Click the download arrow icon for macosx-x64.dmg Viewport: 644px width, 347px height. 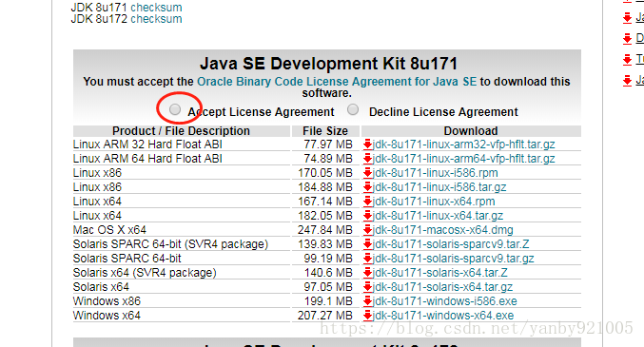point(367,230)
